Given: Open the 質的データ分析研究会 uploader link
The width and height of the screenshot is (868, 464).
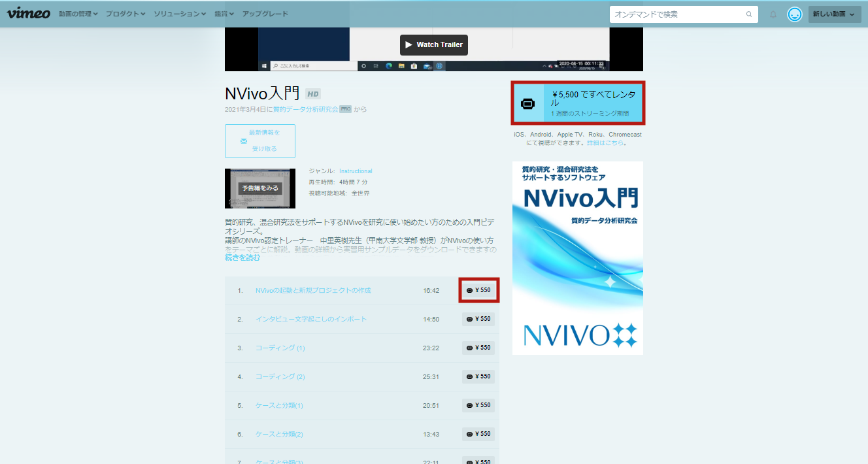Looking at the screenshot, I should tap(306, 109).
